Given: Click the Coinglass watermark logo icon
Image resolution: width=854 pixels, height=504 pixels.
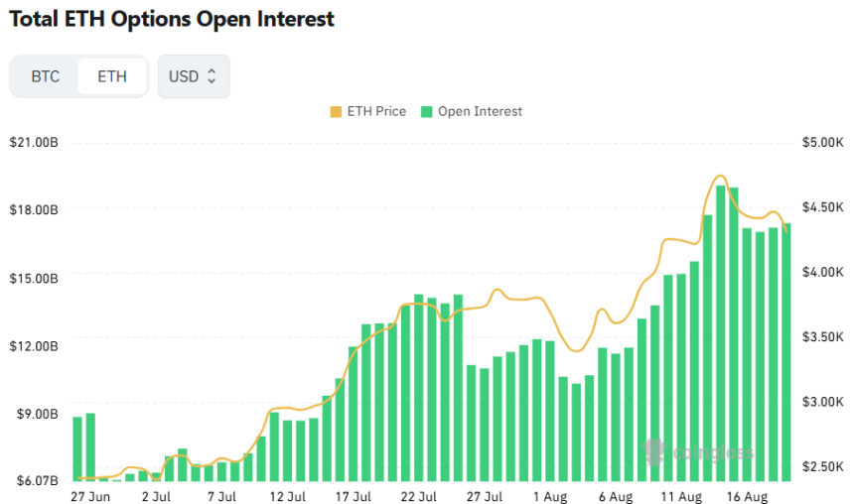Looking at the screenshot, I should click(653, 452).
